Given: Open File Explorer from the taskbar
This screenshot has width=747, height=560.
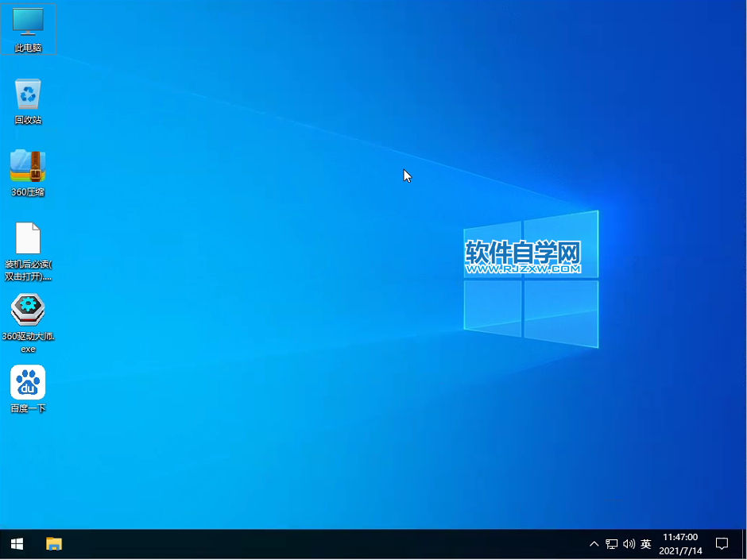Looking at the screenshot, I should (54, 543).
